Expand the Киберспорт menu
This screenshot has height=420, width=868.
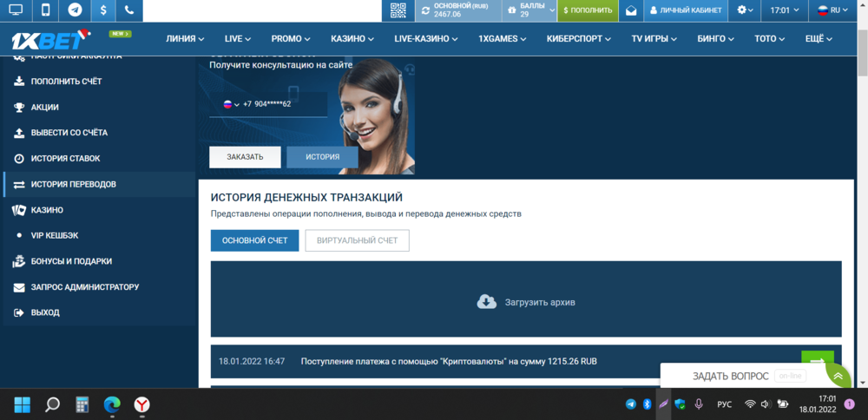(x=579, y=39)
